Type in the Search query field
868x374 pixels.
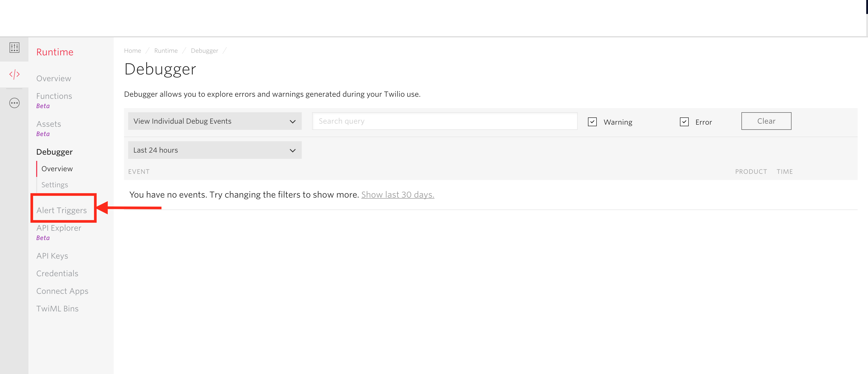(444, 121)
